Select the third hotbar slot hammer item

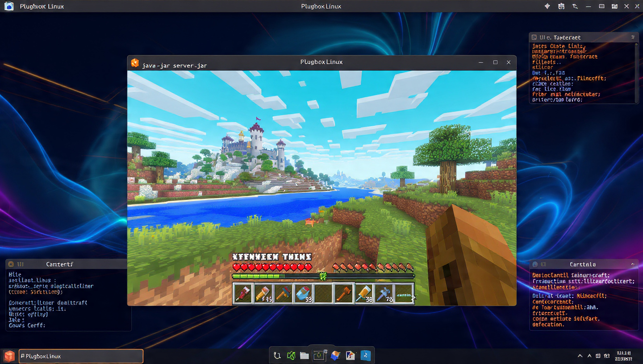point(283,294)
